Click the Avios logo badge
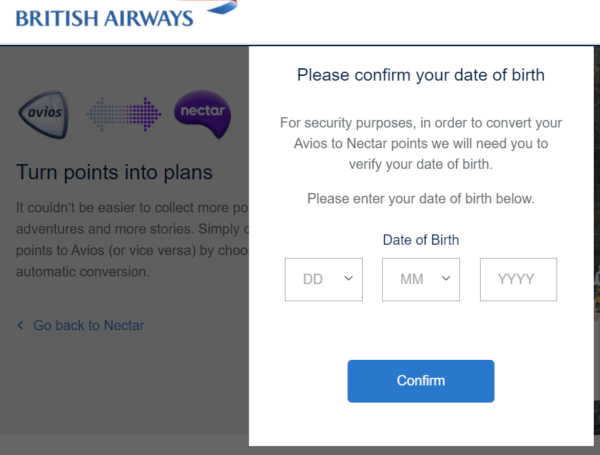This screenshot has height=455, width=600. point(45,112)
